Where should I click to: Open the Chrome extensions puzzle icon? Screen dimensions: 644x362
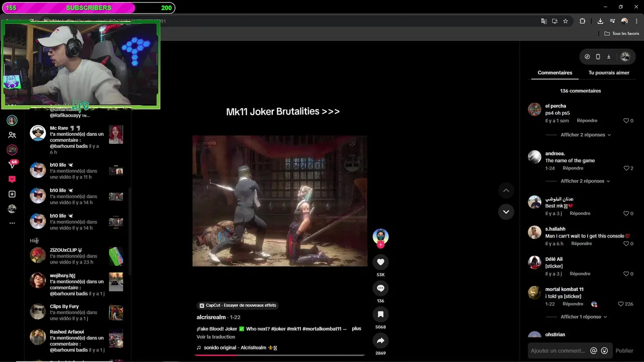point(583,21)
